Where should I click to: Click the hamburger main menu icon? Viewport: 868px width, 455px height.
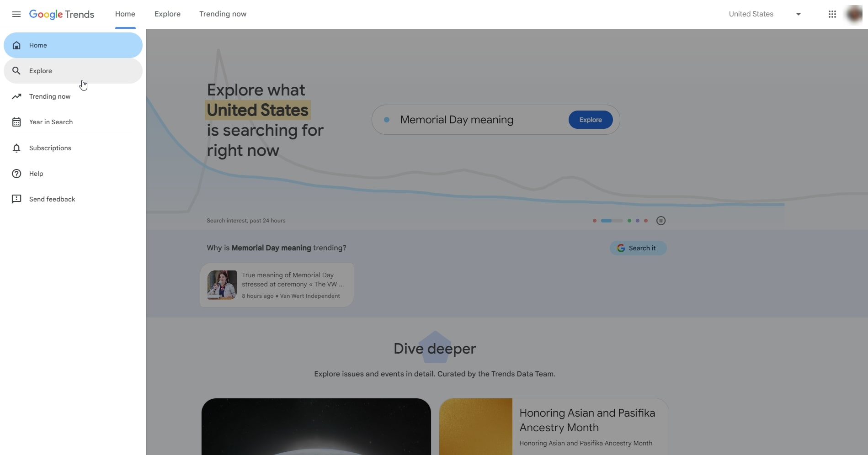click(16, 14)
